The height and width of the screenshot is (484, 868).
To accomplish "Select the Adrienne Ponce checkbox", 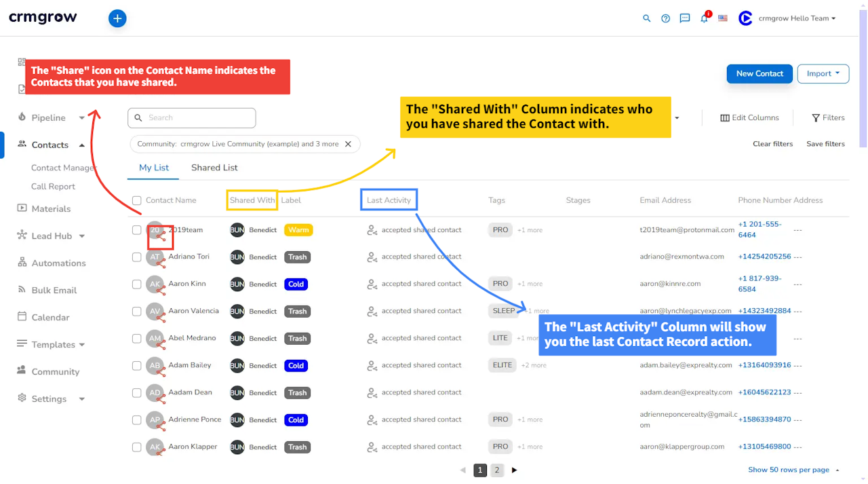I will click(x=137, y=420).
